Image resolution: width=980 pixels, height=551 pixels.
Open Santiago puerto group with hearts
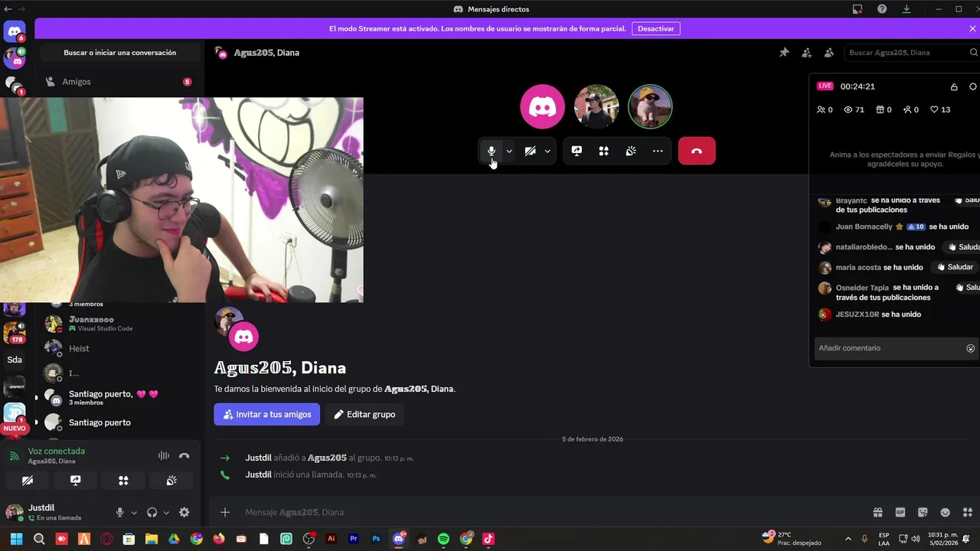(119, 397)
